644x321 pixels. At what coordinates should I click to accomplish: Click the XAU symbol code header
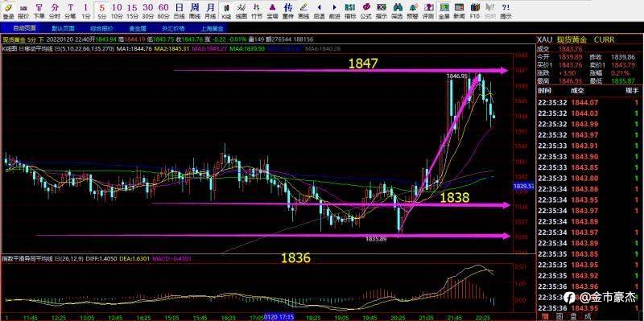(544, 39)
